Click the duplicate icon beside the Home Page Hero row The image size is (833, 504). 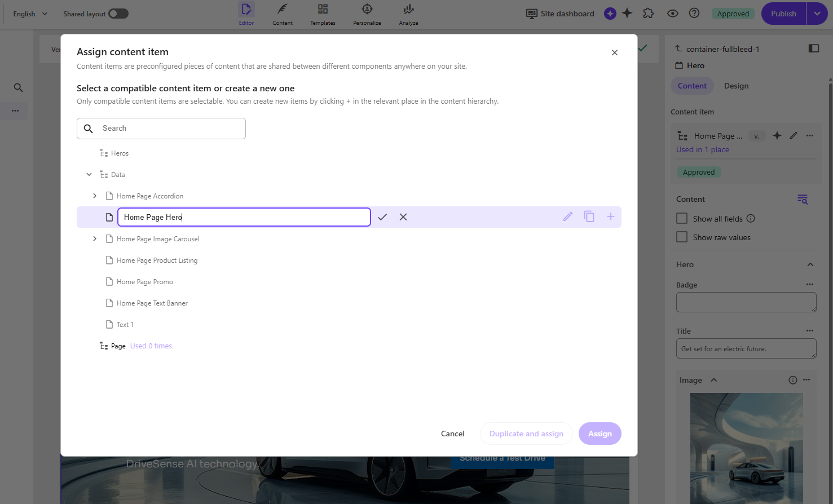tap(589, 216)
